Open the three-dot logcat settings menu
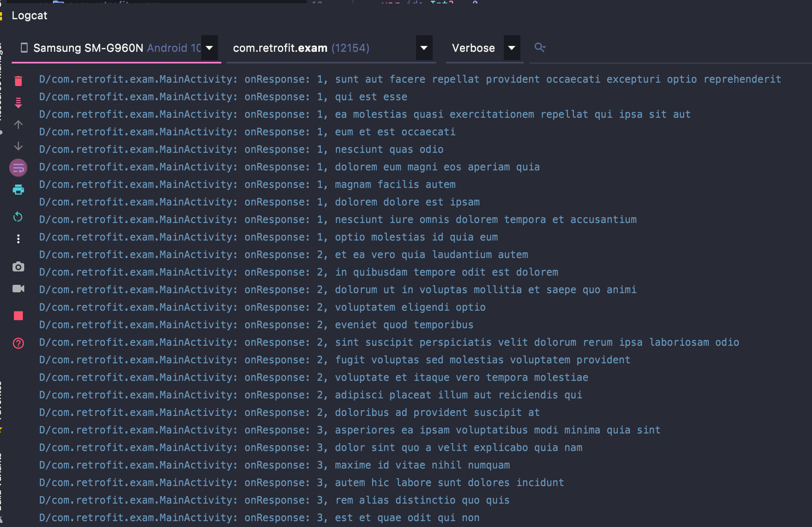This screenshot has height=527, width=812. (x=18, y=239)
